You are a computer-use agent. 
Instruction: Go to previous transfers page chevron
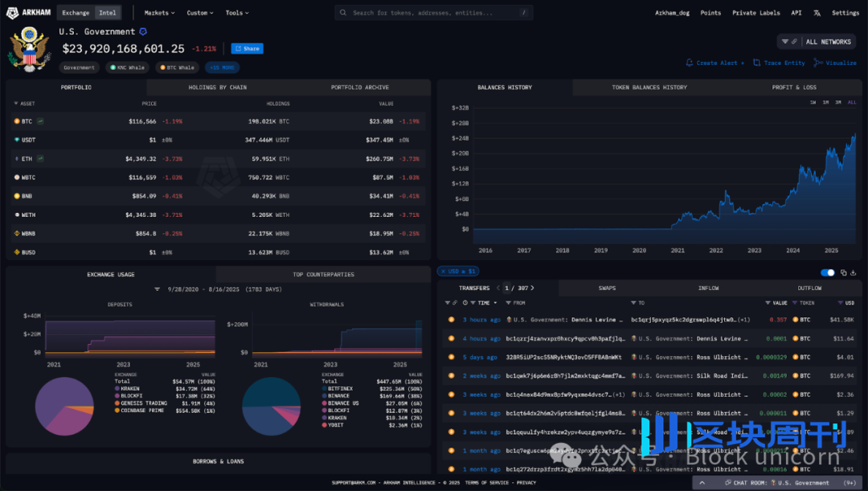coord(498,288)
